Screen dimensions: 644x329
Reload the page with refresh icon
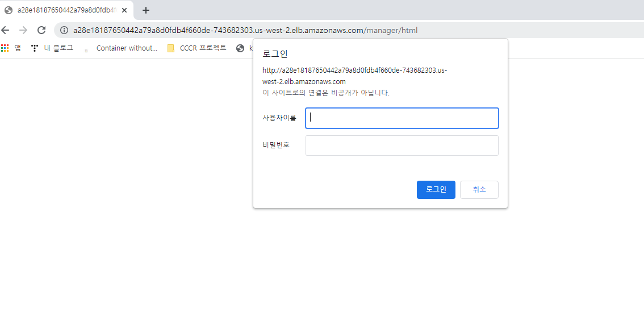[x=41, y=30]
